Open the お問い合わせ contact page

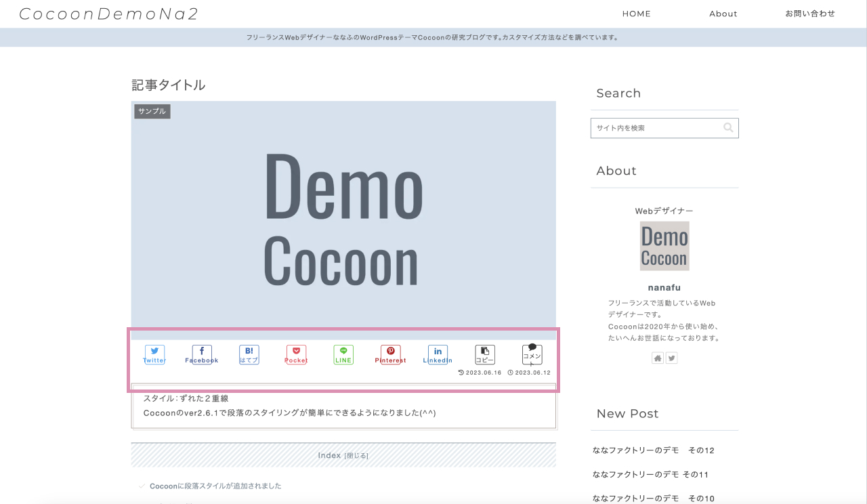pos(810,14)
